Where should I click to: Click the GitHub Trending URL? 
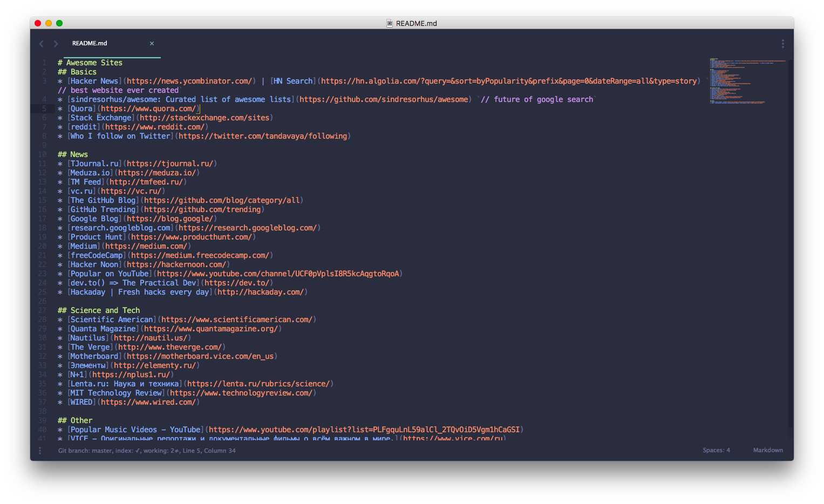pos(202,209)
